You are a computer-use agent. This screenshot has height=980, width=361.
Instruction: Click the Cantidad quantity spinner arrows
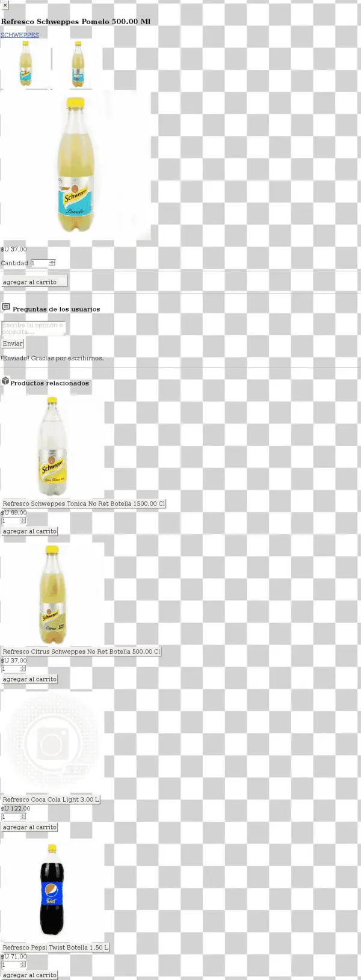click(52, 263)
